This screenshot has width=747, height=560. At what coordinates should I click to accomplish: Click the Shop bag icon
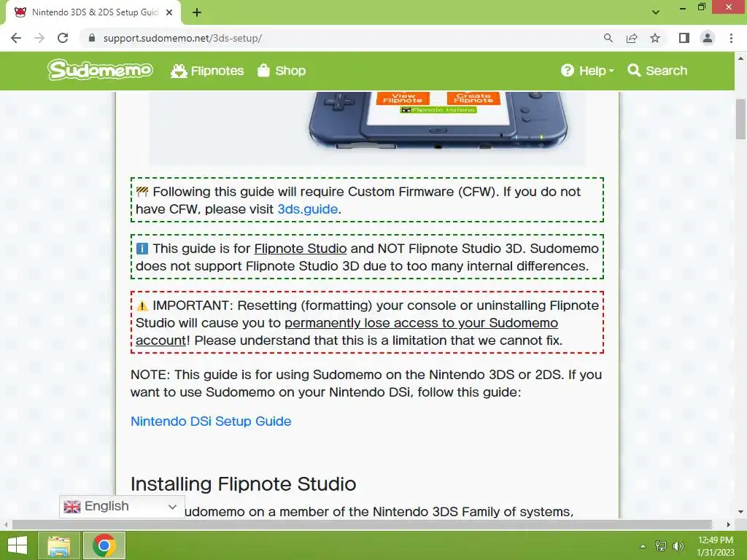263,70
